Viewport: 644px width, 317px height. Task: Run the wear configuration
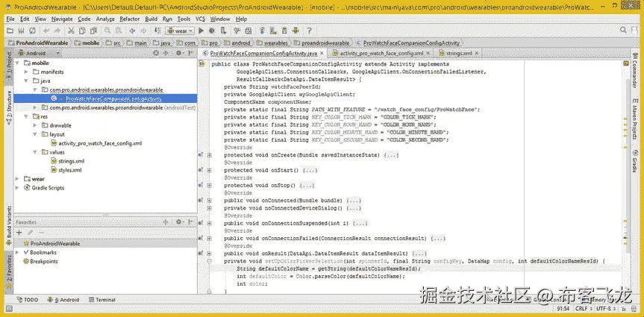pyautogui.click(x=201, y=31)
